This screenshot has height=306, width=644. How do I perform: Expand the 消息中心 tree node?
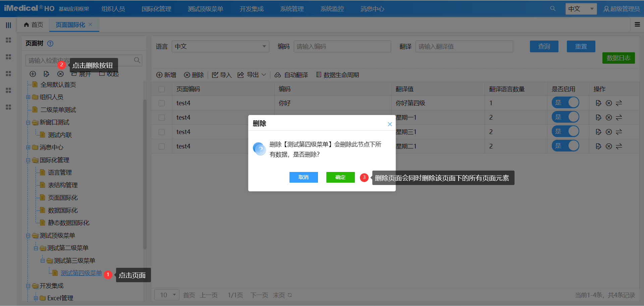(x=28, y=147)
